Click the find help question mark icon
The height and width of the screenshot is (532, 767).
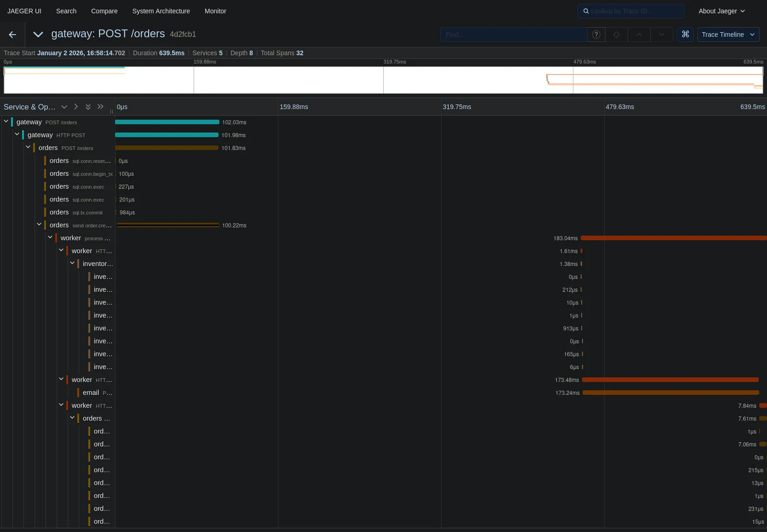596,35
